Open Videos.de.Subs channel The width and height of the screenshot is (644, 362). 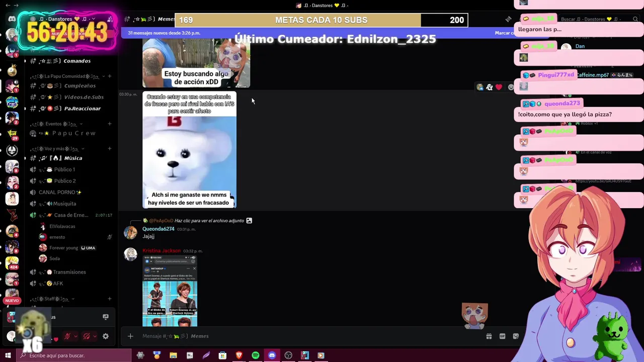(70, 97)
